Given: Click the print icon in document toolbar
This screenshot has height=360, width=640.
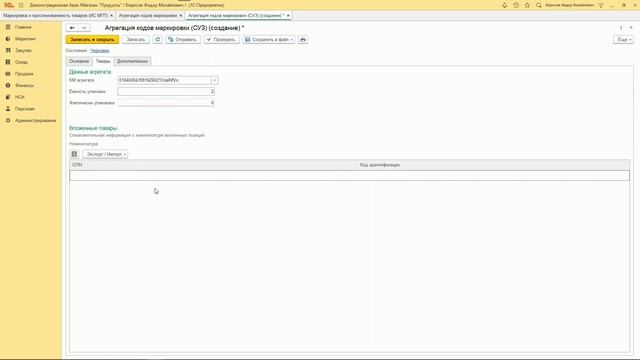Looking at the screenshot, I should point(303,40).
